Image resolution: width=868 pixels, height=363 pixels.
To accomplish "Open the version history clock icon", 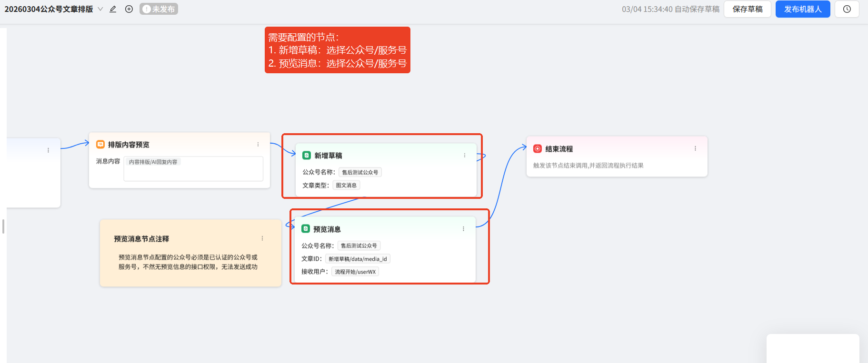I will point(847,9).
